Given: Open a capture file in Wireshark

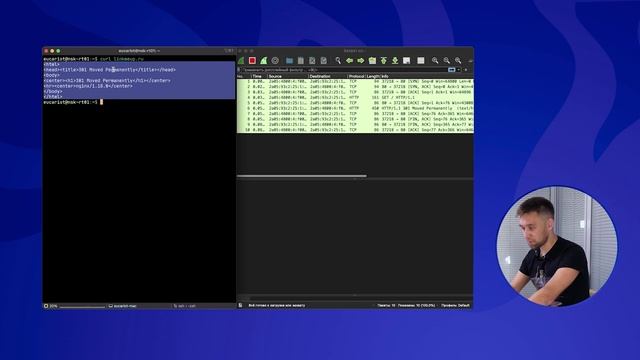Looking at the screenshot, I should pyautogui.click(x=289, y=60).
